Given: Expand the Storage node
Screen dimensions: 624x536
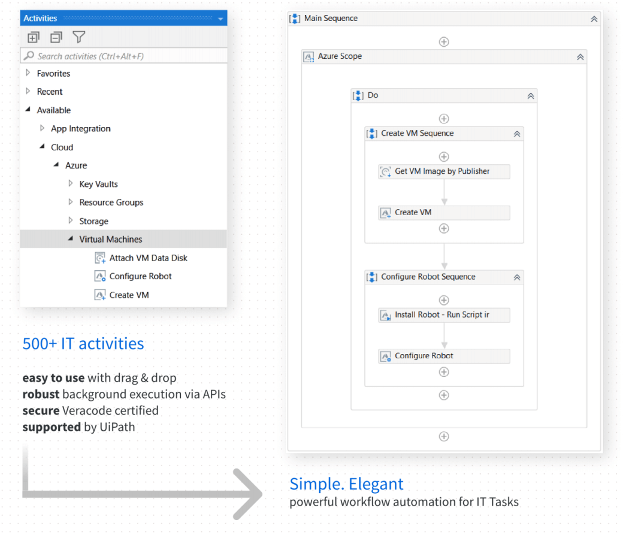Looking at the screenshot, I should [70, 220].
